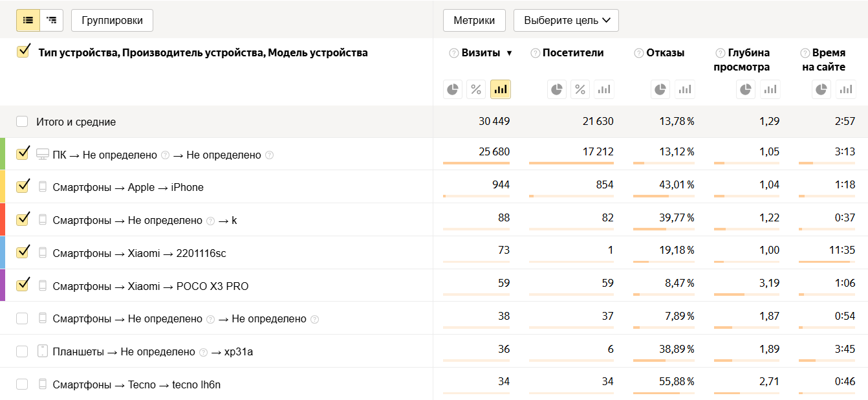Open the Группировки settings
The width and height of the screenshot is (868, 400).
pos(112,20)
